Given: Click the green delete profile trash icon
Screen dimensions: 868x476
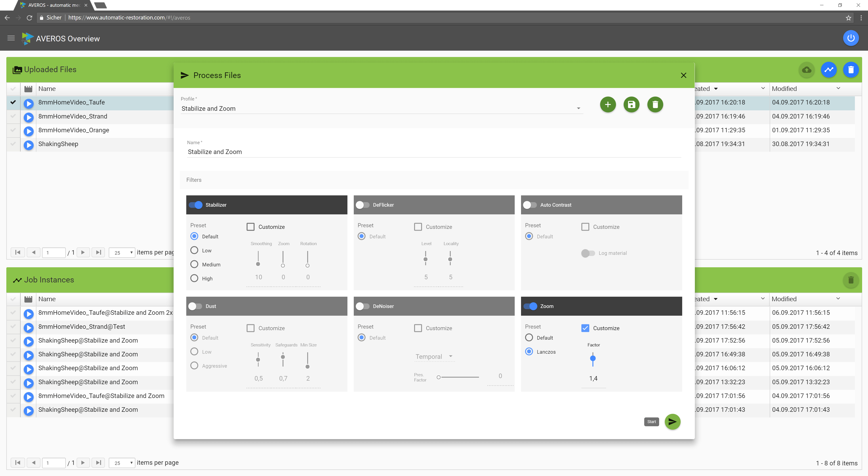Looking at the screenshot, I should pos(655,104).
